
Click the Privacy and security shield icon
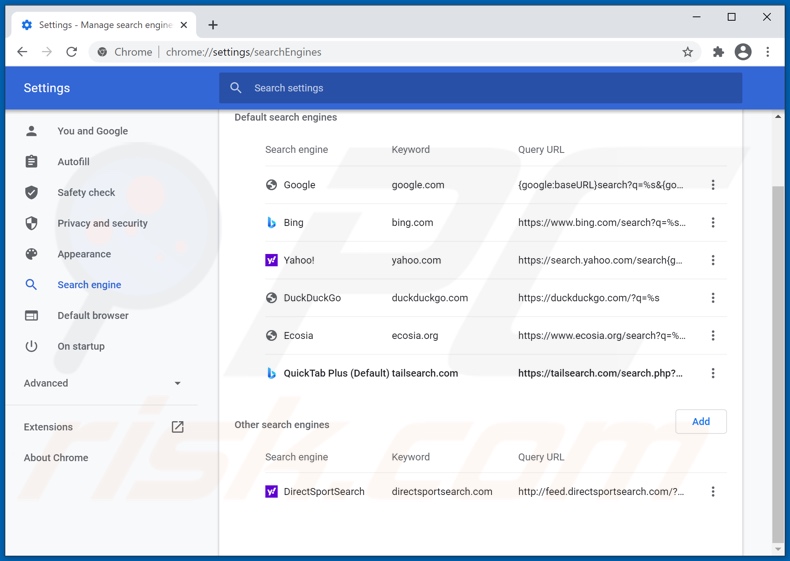(31, 223)
